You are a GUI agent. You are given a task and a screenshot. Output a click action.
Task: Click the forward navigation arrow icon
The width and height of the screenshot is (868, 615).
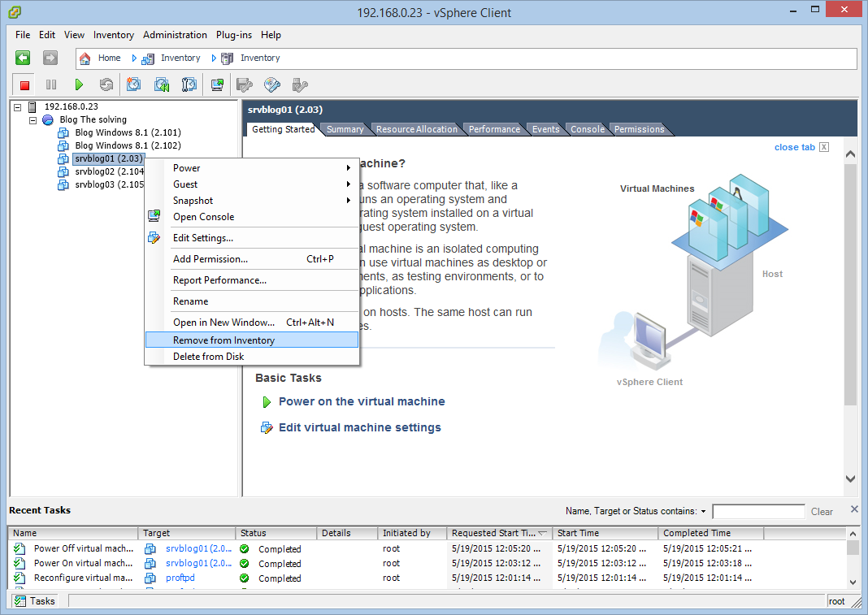click(x=50, y=58)
